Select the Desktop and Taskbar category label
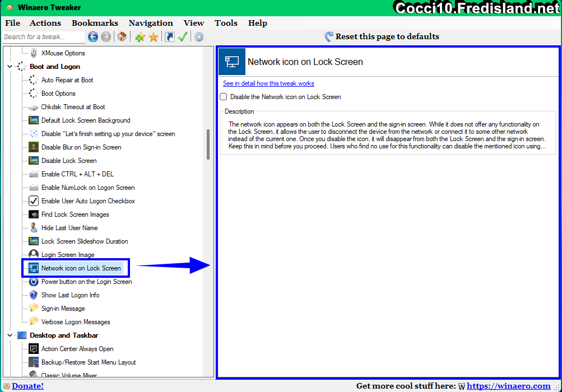This screenshot has width=562, height=392. (64, 335)
